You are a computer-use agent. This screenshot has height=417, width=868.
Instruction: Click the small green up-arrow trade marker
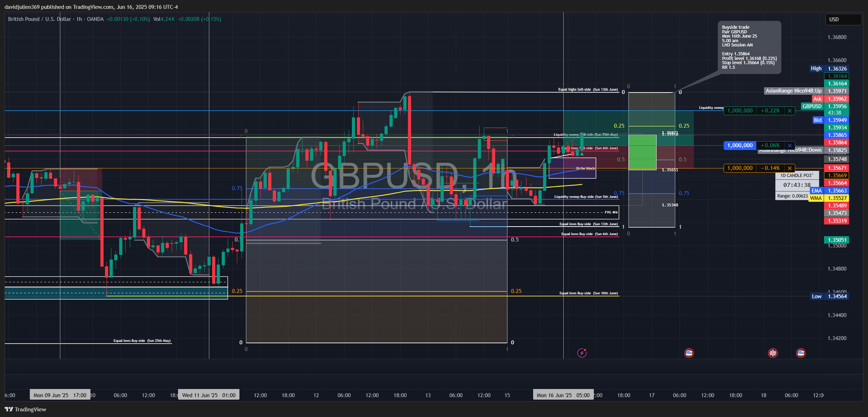click(582, 154)
